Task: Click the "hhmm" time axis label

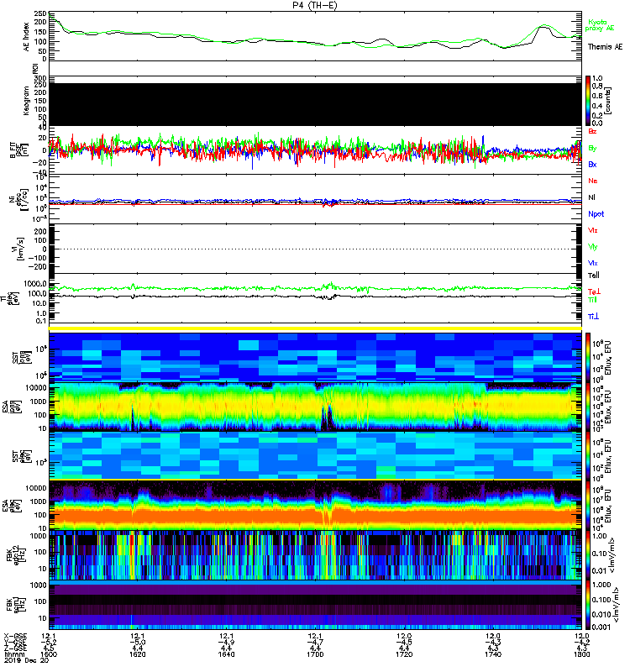Action: click(x=13, y=654)
